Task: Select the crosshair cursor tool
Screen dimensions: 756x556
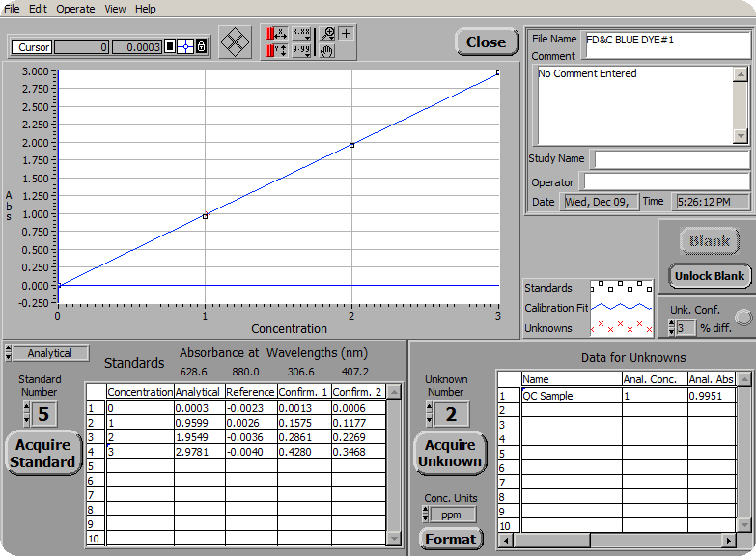Action: tap(347, 34)
